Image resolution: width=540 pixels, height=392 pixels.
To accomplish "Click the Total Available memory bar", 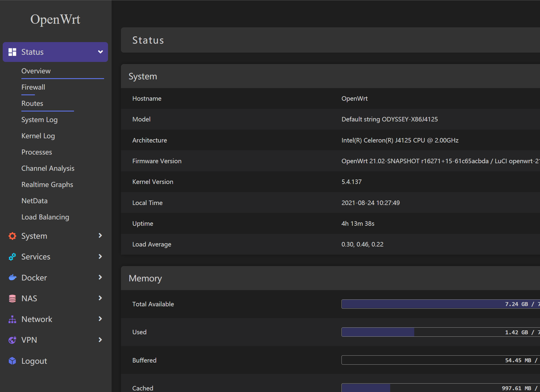I will (441, 304).
